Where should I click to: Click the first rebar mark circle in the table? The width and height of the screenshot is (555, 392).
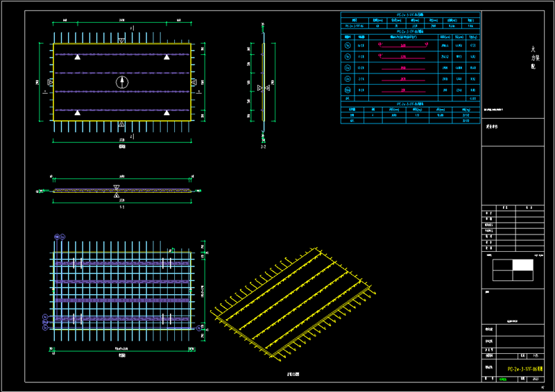pos(348,45)
